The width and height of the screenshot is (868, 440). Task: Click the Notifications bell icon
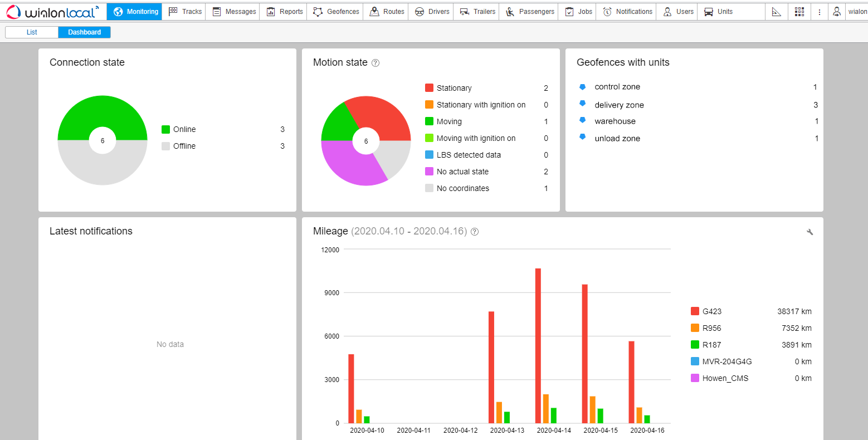click(608, 11)
